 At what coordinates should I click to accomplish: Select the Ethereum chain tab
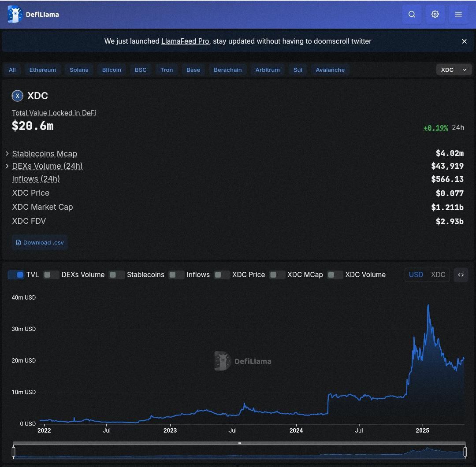[42, 70]
